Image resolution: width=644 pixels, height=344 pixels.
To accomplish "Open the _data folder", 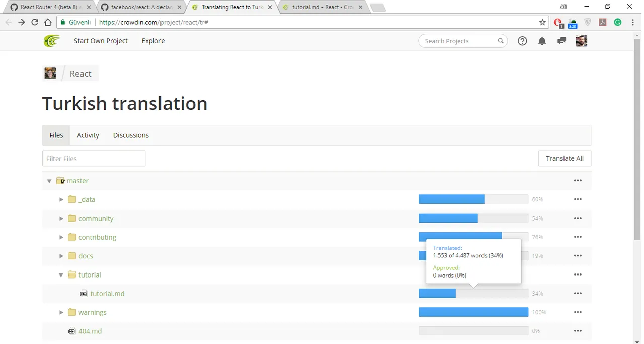I will pos(87,199).
